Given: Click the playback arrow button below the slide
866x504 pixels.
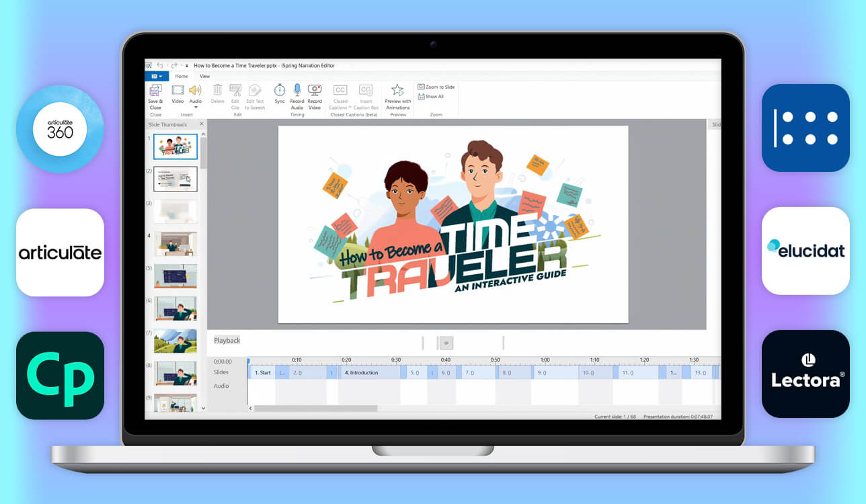Looking at the screenshot, I should pos(446,343).
